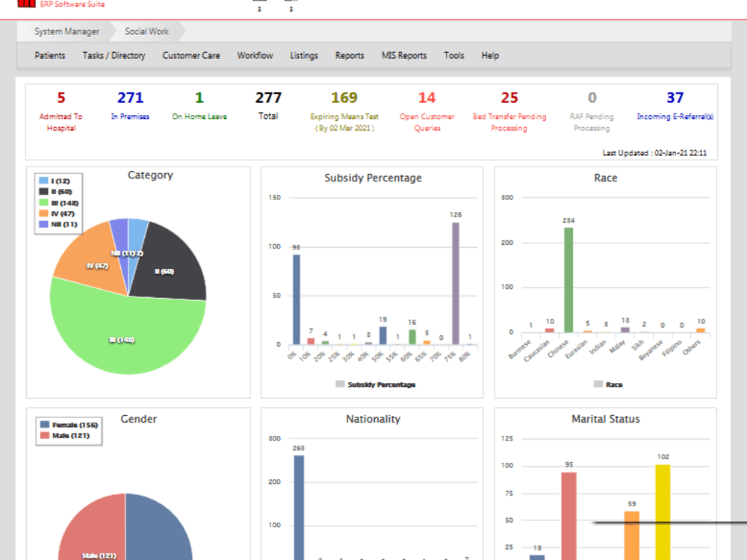Open the Reports menu
This screenshot has width=747, height=560.
[350, 56]
